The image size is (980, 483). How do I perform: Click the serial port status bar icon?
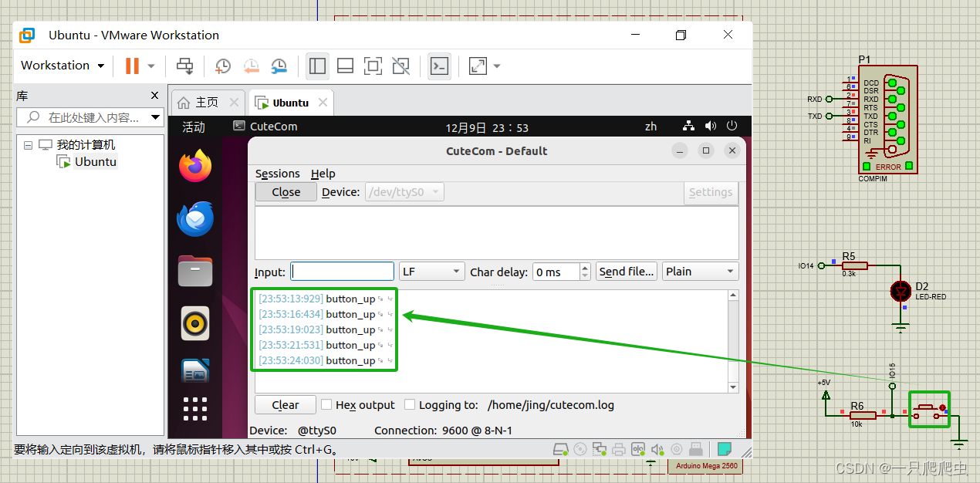pos(638,448)
